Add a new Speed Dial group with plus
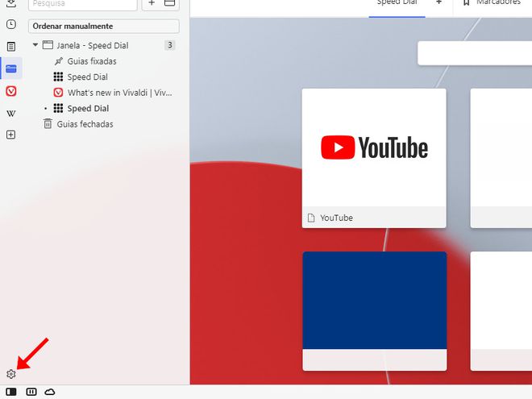Image resolution: width=532 pixels, height=399 pixels. coord(438,2)
